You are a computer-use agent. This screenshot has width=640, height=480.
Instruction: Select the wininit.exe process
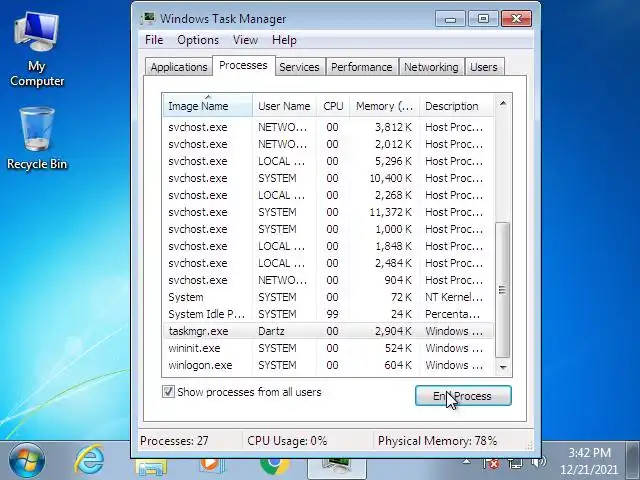point(328,348)
